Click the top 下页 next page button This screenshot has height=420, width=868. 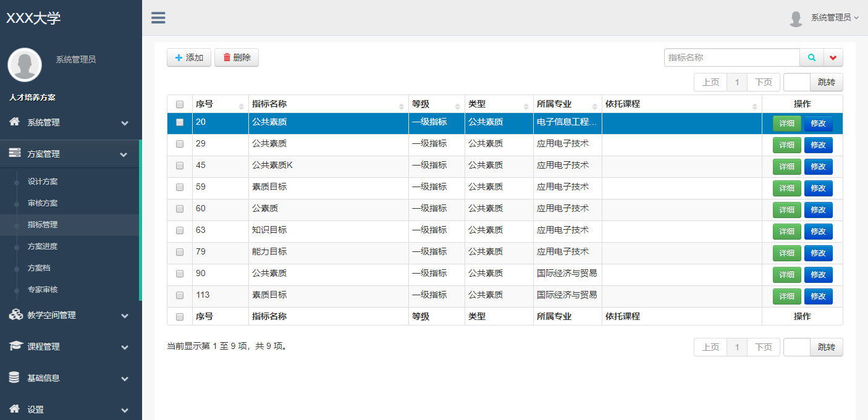[x=764, y=82]
